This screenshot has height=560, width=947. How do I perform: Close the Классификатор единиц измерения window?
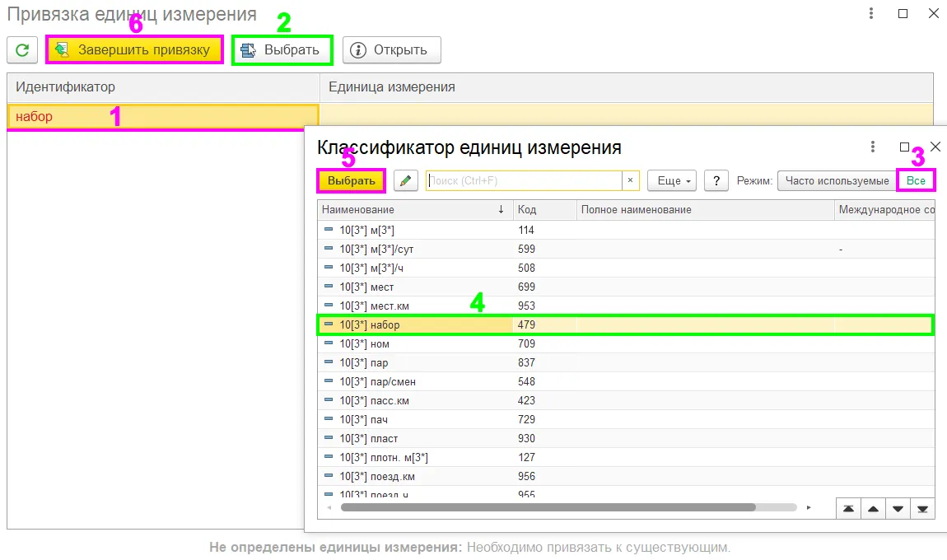[x=935, y=147]
